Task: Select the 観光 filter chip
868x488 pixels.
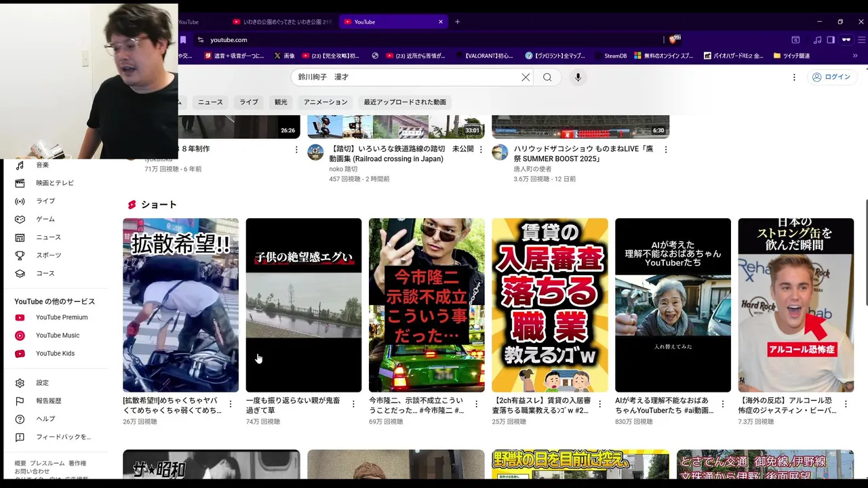Action: click(x=281, y=102)
